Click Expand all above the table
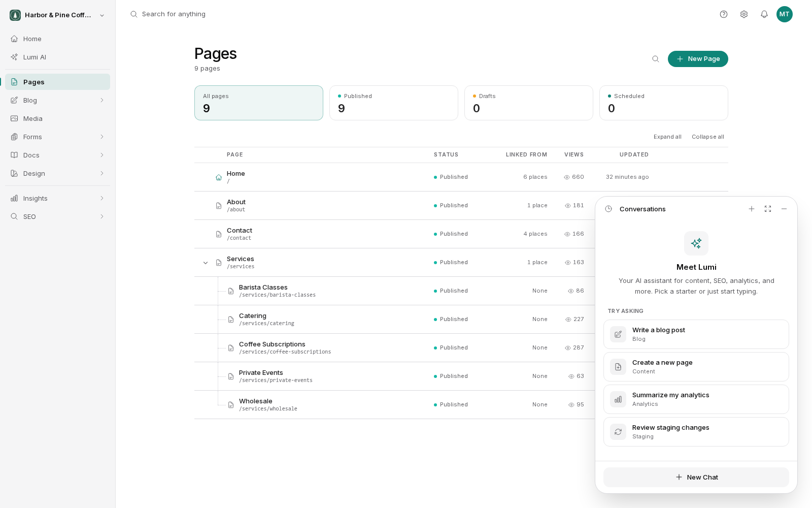This screenshot has width=812, height=508. coord(667,137)
